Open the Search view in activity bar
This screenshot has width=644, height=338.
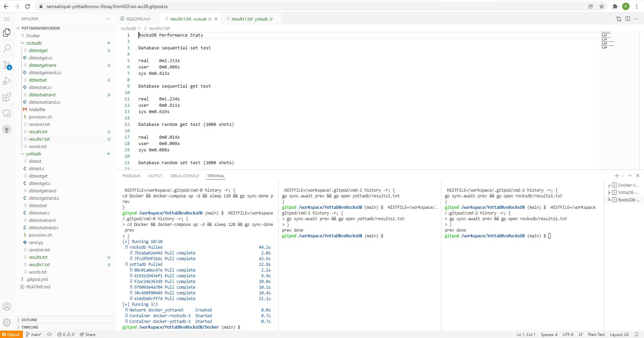[x=7, y=48]
